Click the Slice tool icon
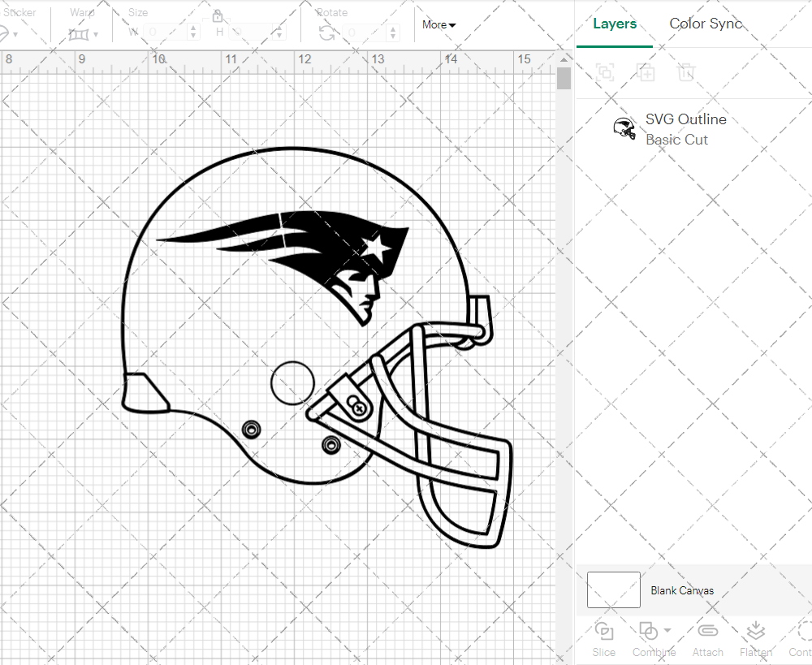The width and height of the screenshot is (812, 665). click(x=604, y=632)
